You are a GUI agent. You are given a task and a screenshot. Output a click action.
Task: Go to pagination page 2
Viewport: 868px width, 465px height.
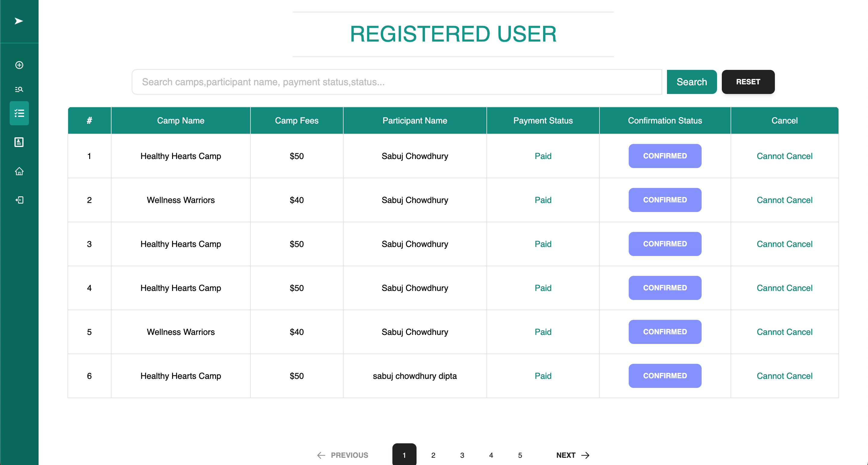coord(433,455)
